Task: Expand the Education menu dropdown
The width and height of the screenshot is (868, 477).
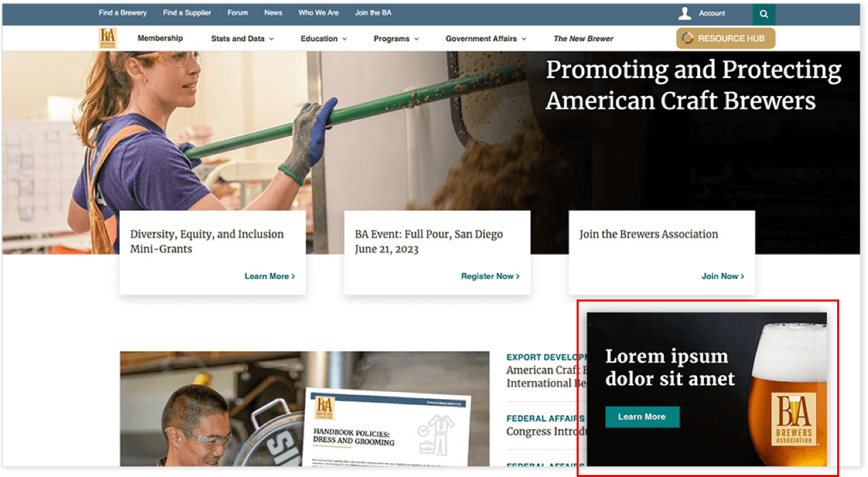Action: [x=324, y=39]
